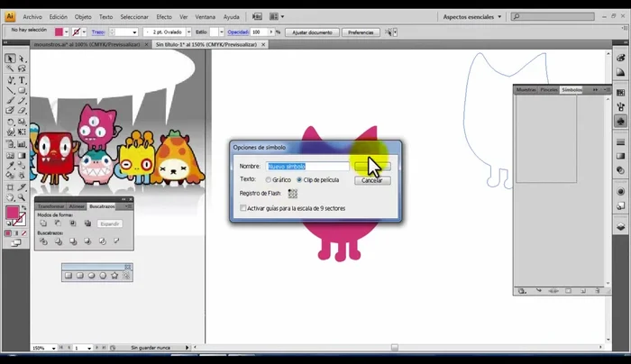Viewport: 631px width, 364px height.
Task: Open the Efecto menu
Action: (163, 16)
